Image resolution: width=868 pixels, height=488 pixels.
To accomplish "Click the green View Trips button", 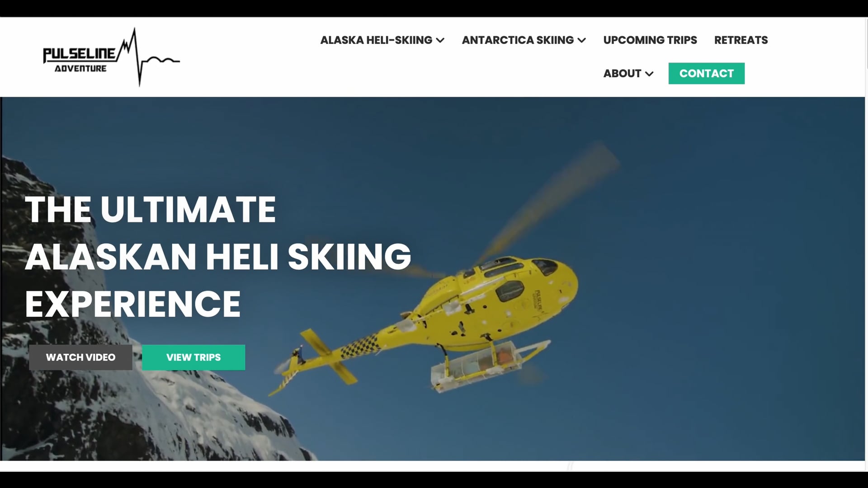I will point(193,357).
